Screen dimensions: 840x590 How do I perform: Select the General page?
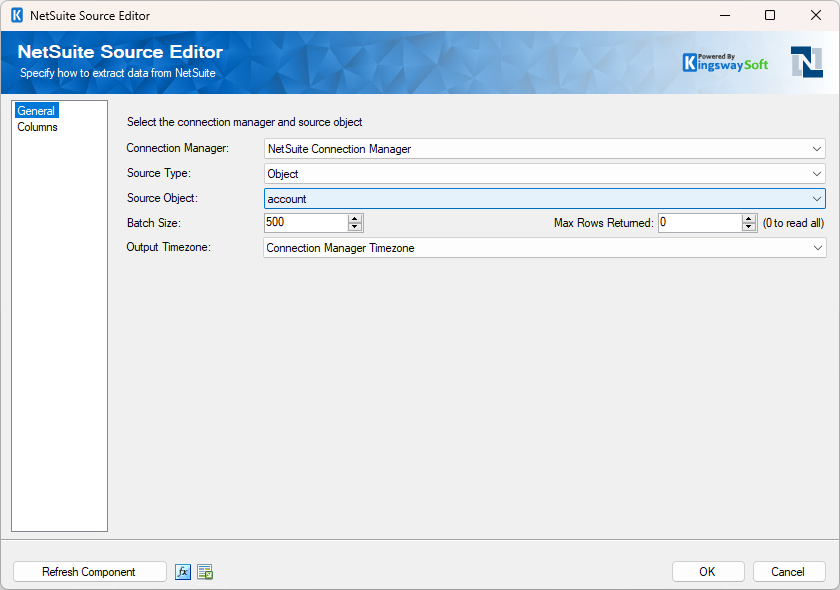pos(36,111)
